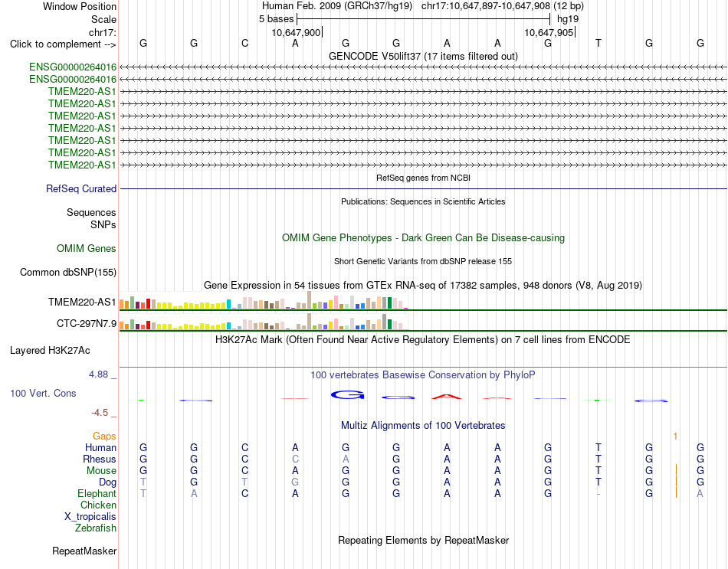728x569 pixels.
Task: Click the T base in the complement row
Action: (x=598, y=43)
